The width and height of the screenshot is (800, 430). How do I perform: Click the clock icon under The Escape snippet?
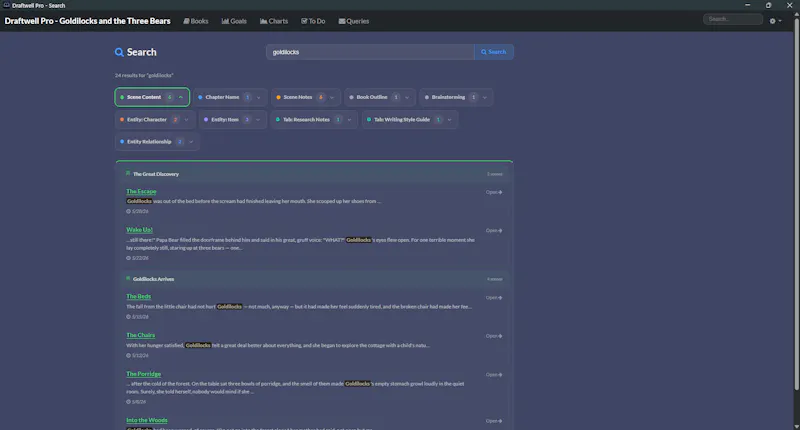[128, 211]
